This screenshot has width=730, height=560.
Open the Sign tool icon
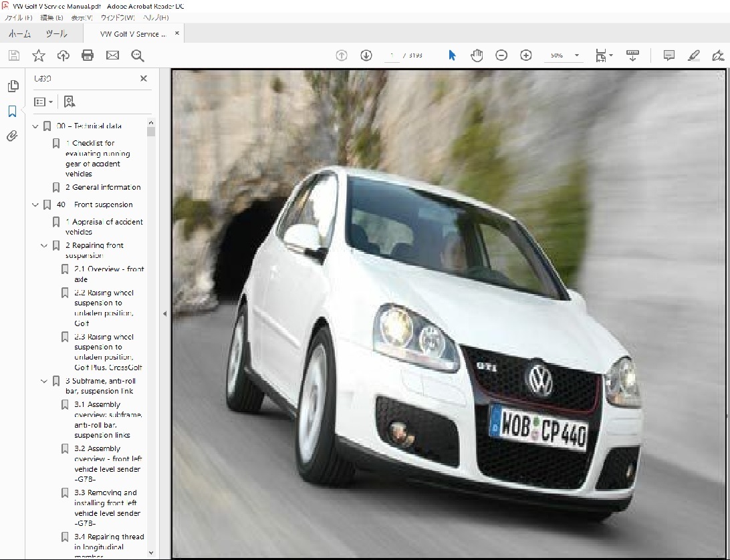point(719,55)
